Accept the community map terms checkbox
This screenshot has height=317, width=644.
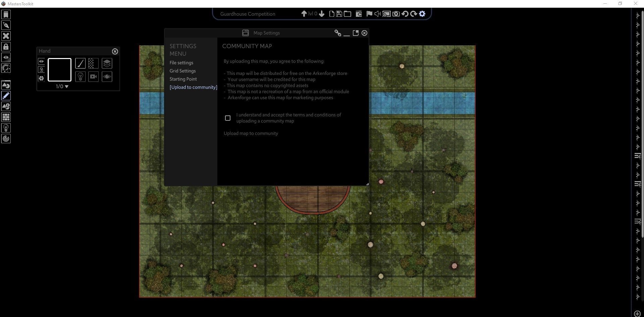[x=228, y=118]
